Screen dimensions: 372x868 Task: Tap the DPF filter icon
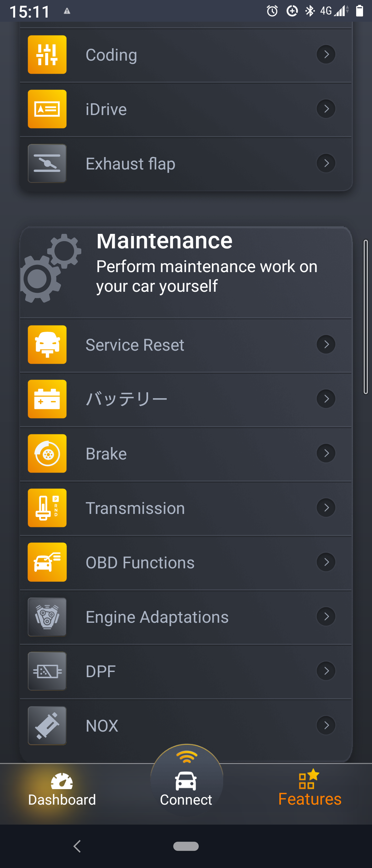click(47, 671)
